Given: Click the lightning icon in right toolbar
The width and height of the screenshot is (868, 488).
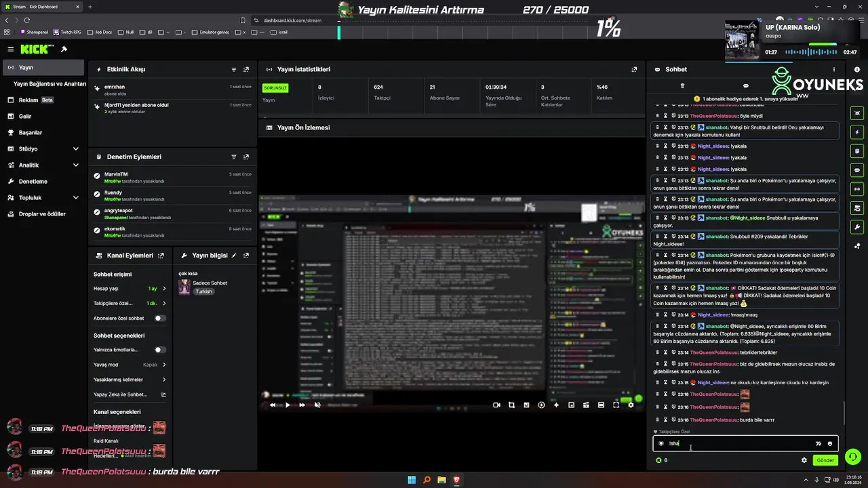Looking at the screenshot, I should (x=857, y=132).
